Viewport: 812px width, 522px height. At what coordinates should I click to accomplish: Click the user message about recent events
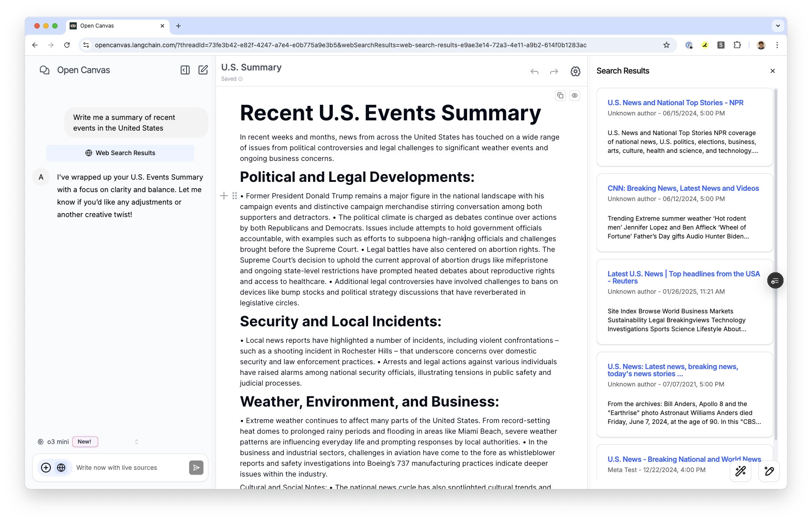136,123
